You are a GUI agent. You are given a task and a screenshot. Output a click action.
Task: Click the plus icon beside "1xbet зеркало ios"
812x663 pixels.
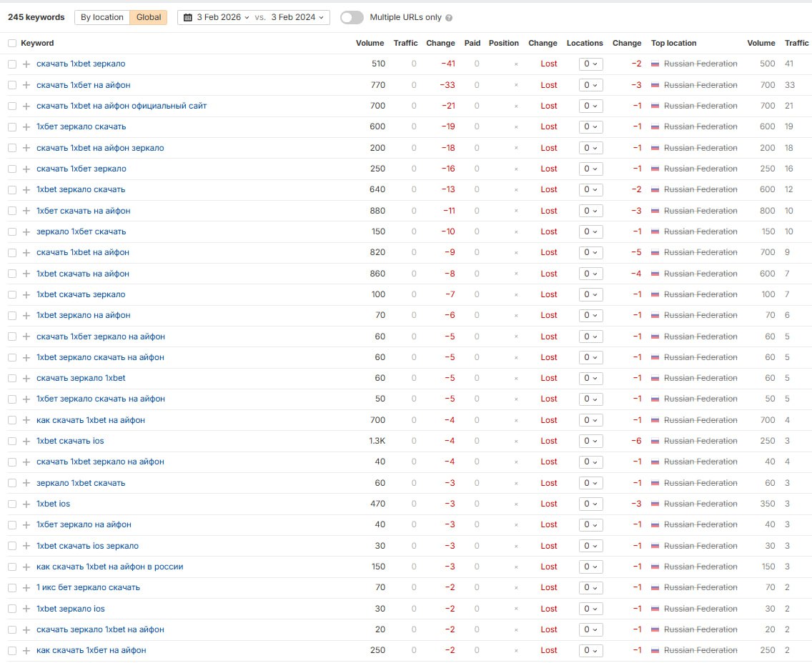click(x=26, y=609)
